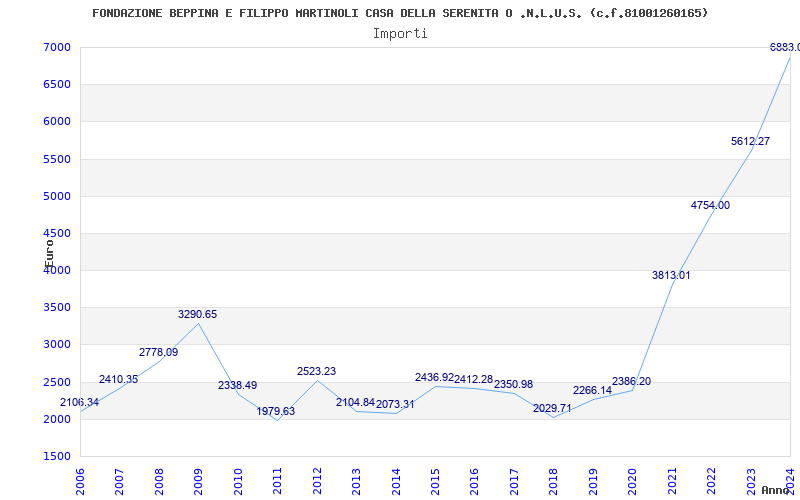The image size is (800, 500).
Task: Click the 2007 year label on x-axis
Action: click(119, 482)
